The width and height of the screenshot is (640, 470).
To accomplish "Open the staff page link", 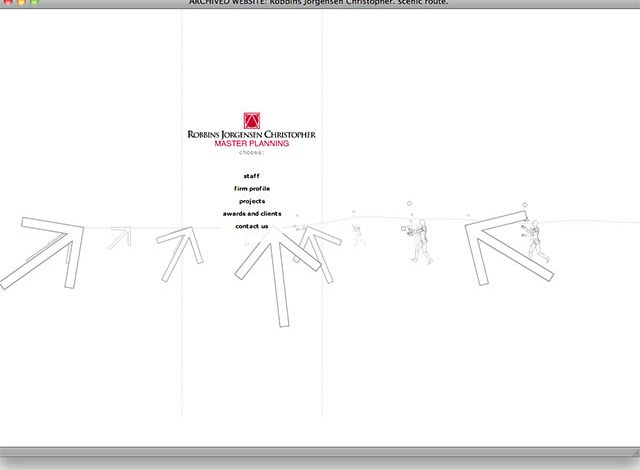I will click(x=252, y=176).
